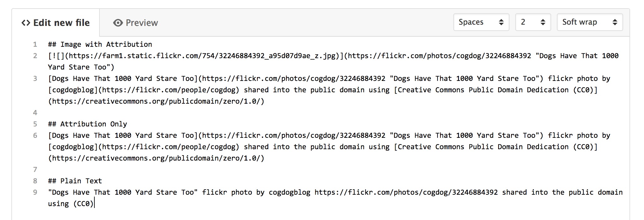The image size is (644, 220).
Task: Click the arrows on the Soft wrap control
Action: coord(614,22)
